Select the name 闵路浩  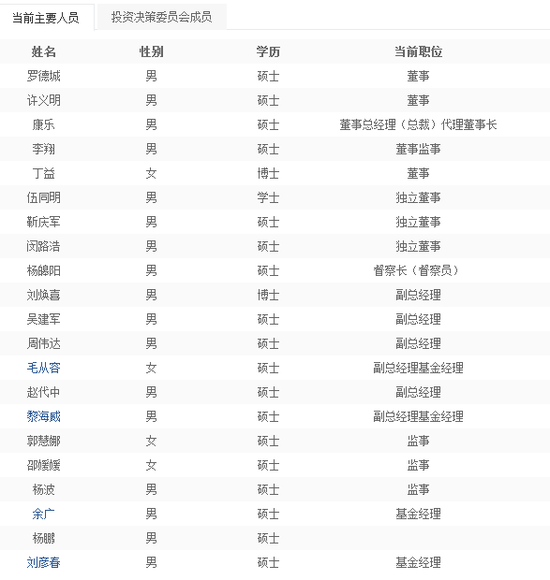[x=44, y=246]
